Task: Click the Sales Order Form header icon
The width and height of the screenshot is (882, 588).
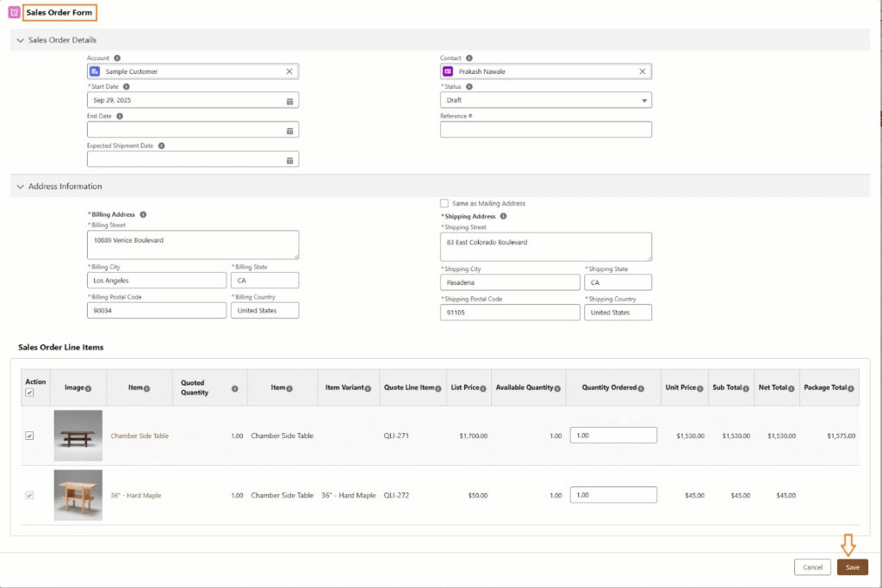Action: click(14, 13)
